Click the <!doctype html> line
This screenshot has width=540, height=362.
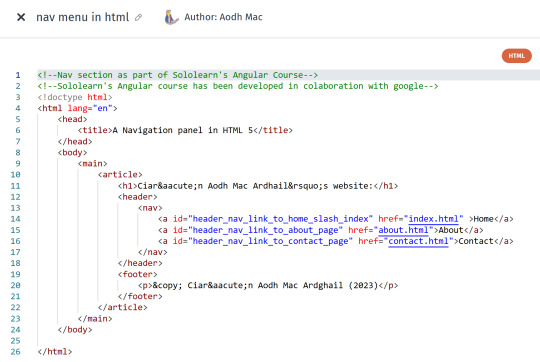tap(75, 97)
